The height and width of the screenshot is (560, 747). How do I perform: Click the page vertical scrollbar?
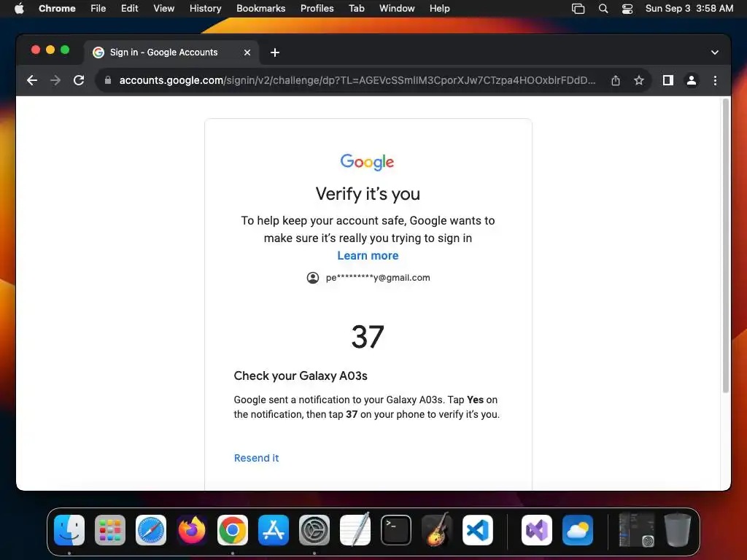[x=726, y=245]
